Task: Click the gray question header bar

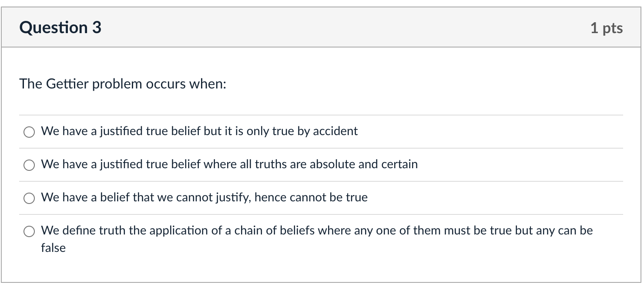Action: click(322, 27)
